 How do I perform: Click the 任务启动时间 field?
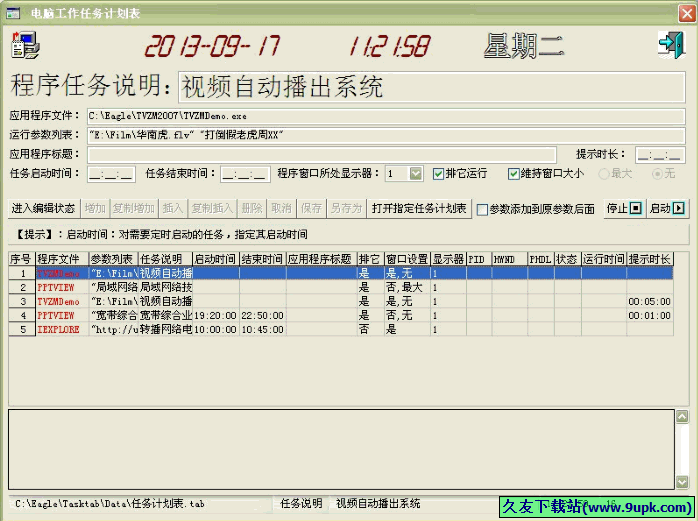(111, 174)
